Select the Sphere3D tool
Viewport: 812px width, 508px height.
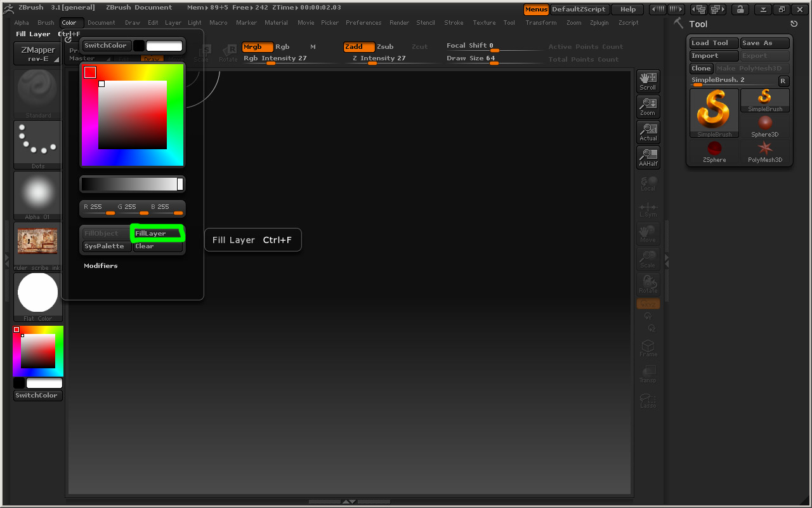coord(765,126)
